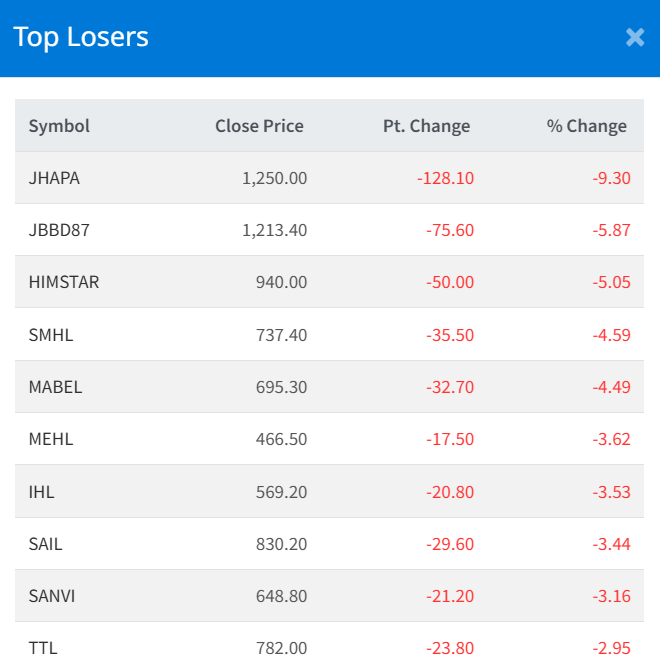The image size is (660, 666).
Task: Sort by the Symbol column header
Action: click(59, 126)
